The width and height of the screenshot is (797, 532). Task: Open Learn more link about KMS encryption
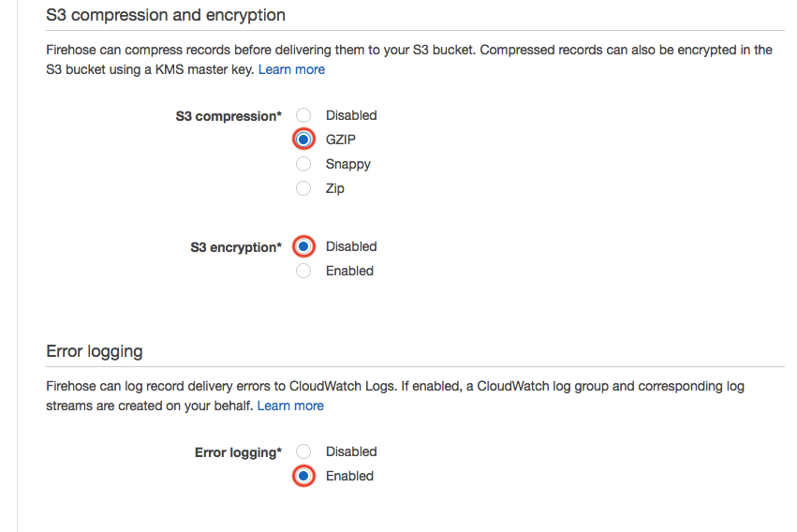[x=291, y=69]
